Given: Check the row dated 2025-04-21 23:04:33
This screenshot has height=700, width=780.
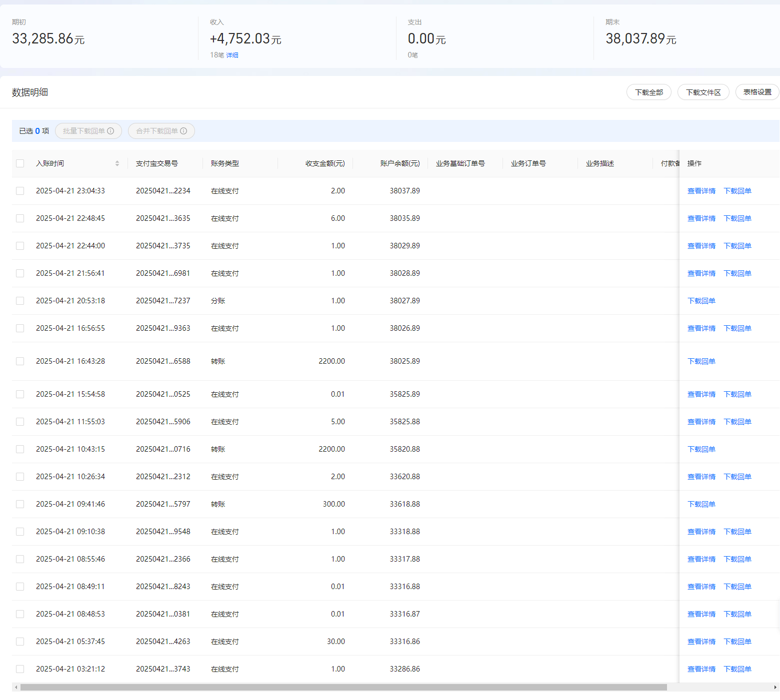Looking at the screenshot, I should click(20, 191).
